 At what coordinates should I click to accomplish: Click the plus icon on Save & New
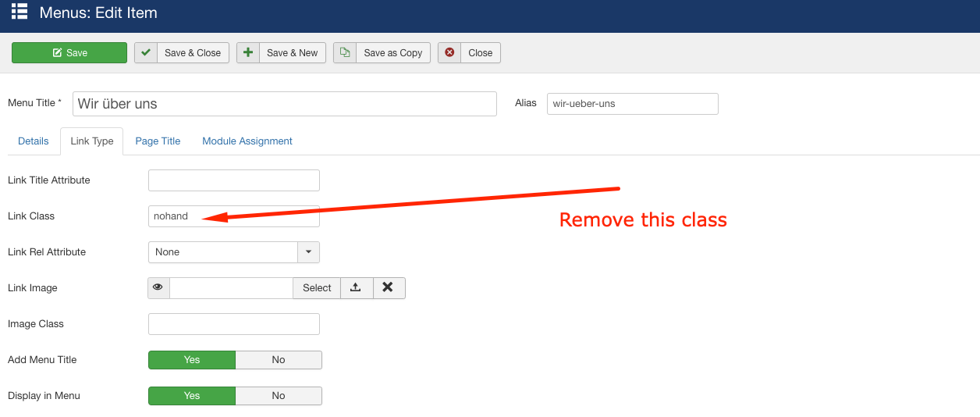pyautogui.click(x=248, y=52)
